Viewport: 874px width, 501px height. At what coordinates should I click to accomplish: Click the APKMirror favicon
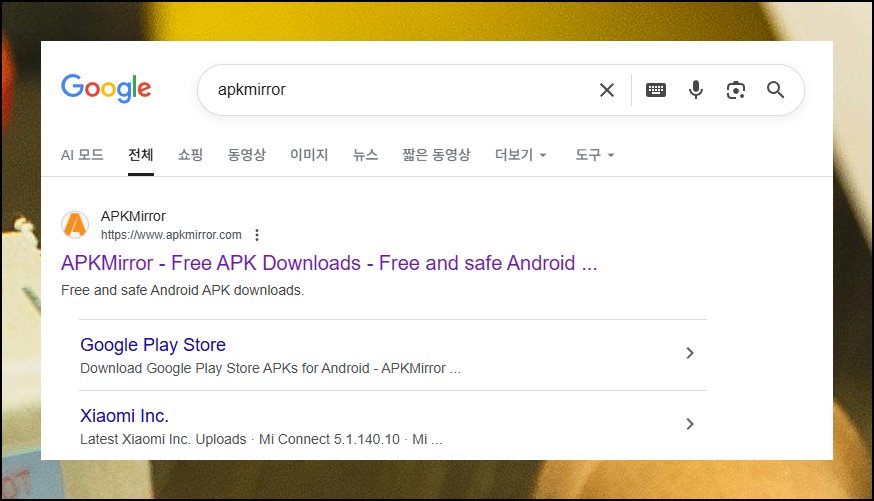tap(75, 225)
